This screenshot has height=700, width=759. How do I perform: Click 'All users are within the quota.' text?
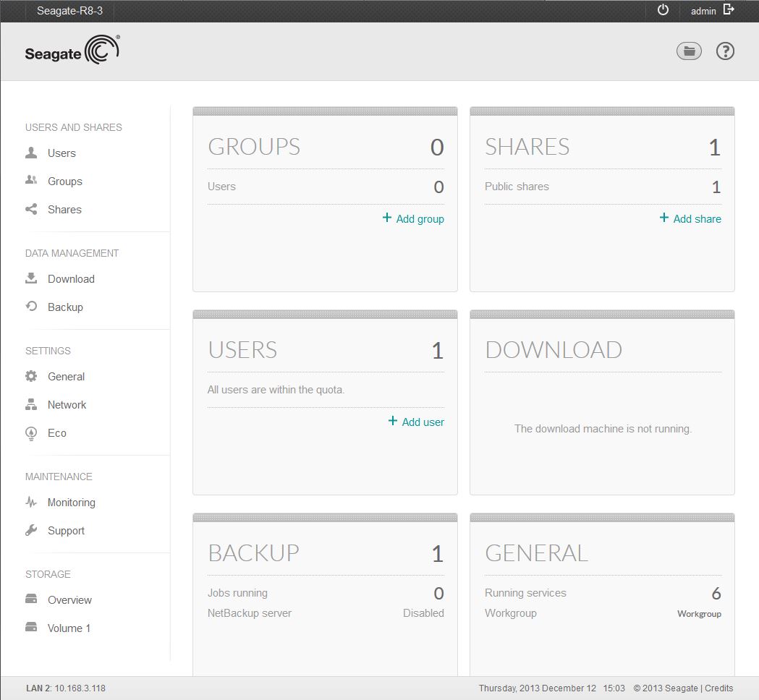click(x=276, y=390)
